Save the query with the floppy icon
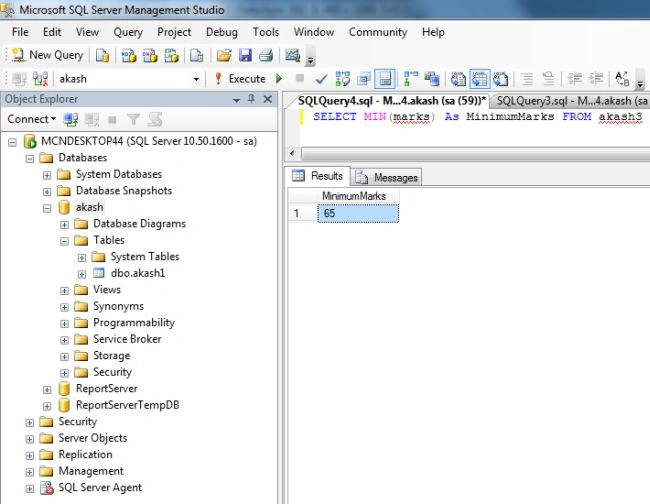This screenshot has height=504, width=650. [x=245, y=55]
